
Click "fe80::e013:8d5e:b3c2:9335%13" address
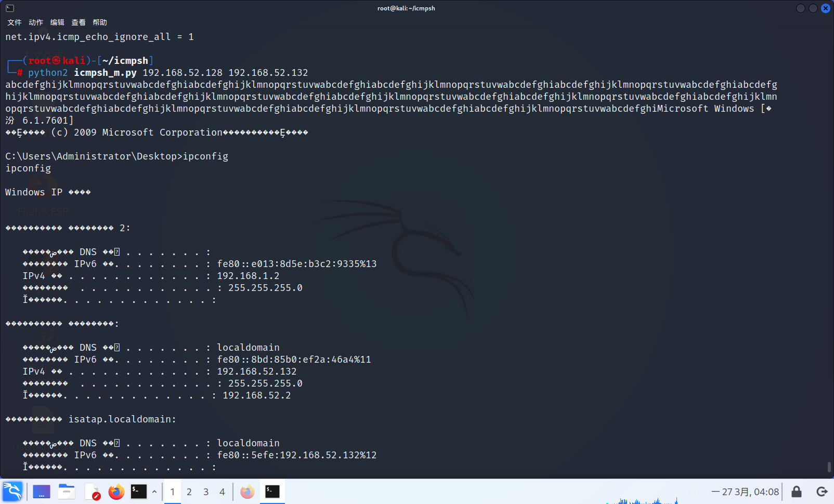tap(297, 264)
